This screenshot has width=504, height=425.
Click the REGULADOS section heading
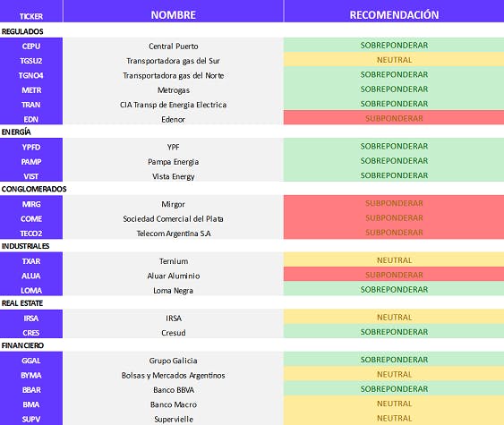[22, 31]
